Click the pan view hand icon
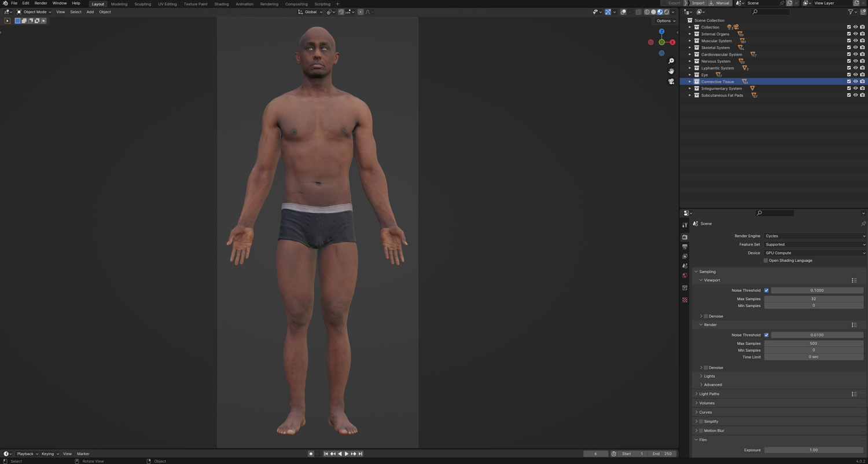Viewport: 868px width, 464px height. (671, 71)
